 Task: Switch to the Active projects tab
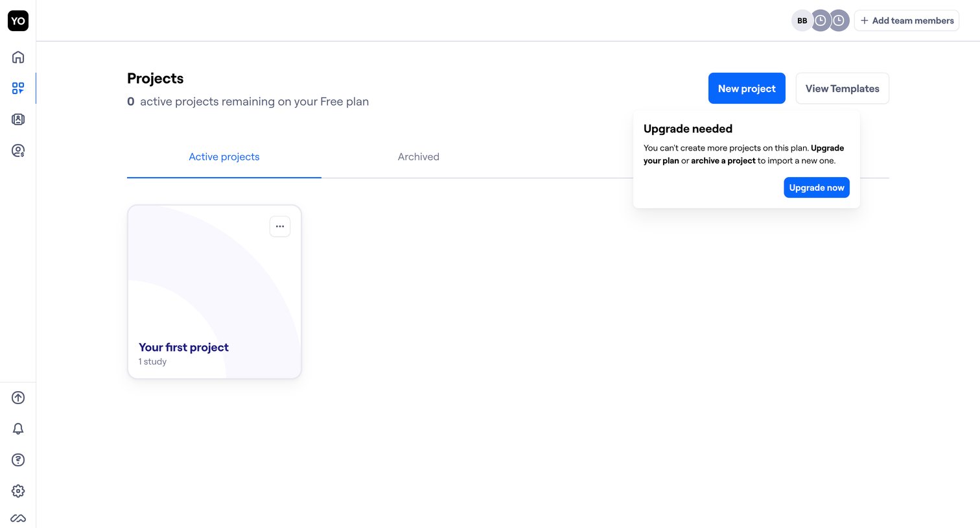[x=224, y=157]
